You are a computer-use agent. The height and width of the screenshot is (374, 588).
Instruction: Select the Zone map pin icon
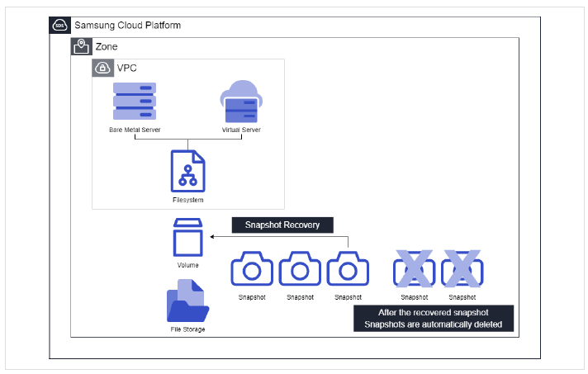coord(82,46)
